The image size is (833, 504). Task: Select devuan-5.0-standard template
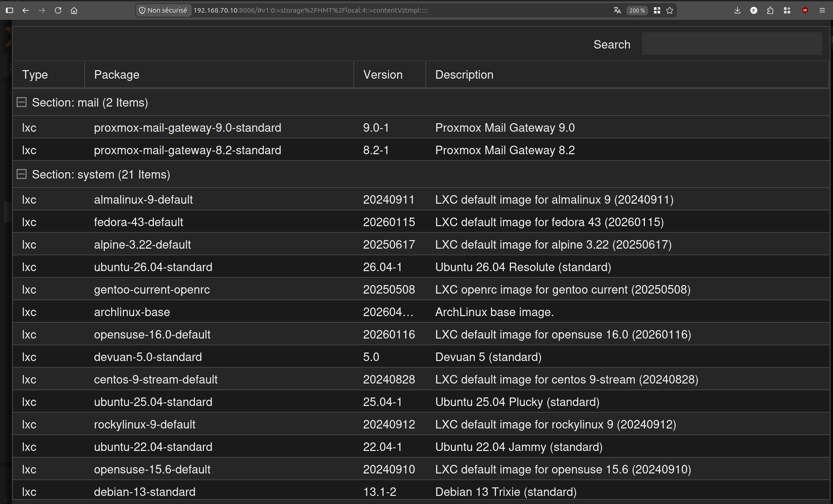pos(421,357)
